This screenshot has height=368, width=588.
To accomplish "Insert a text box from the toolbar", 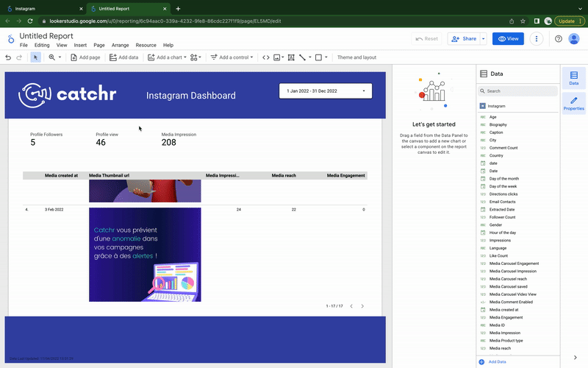I will [x=292, y=57].
